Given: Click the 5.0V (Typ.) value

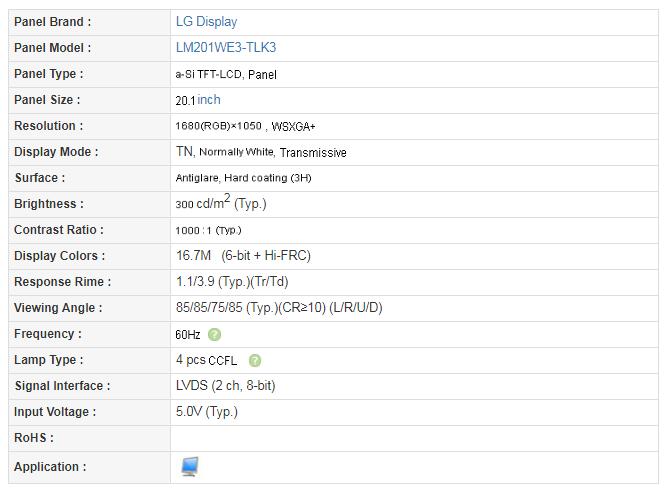Looking at the screenshot, I should (207, 412).
